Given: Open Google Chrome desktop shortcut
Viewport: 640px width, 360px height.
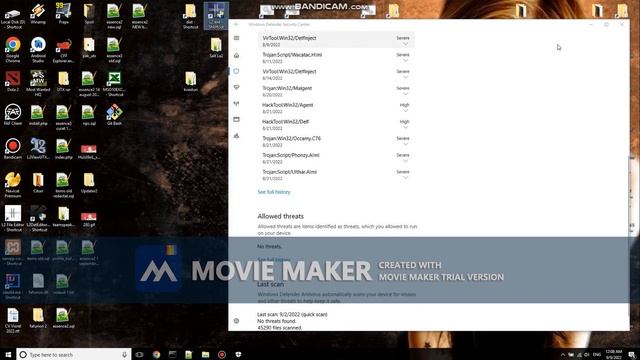Looking at the screenshot, I should (x=13, y=49).
